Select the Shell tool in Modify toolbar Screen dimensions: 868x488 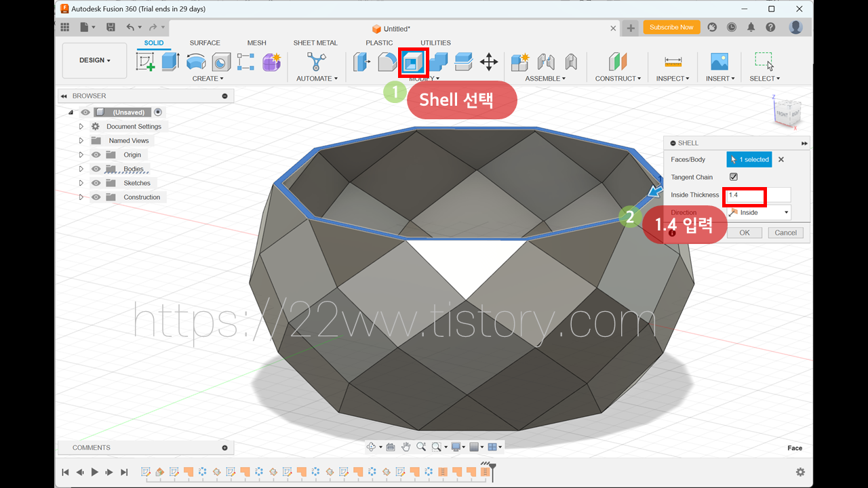pos(413,62)
